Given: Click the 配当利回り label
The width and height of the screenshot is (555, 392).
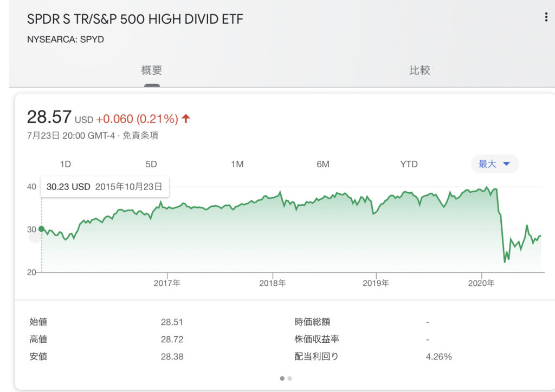Looking at the screenshot, I should 317,356.
